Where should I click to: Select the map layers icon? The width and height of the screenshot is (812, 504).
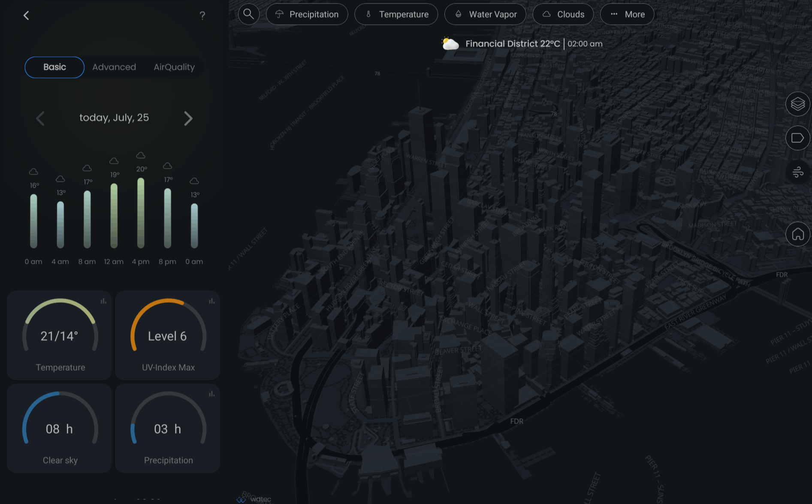(797, 103)
